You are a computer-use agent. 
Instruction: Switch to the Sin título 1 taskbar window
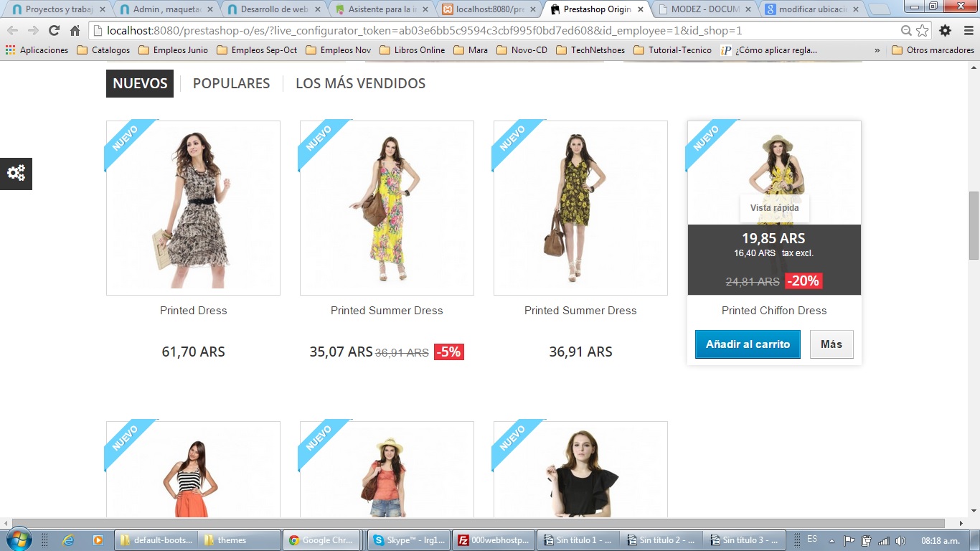(x=579, y=540)
